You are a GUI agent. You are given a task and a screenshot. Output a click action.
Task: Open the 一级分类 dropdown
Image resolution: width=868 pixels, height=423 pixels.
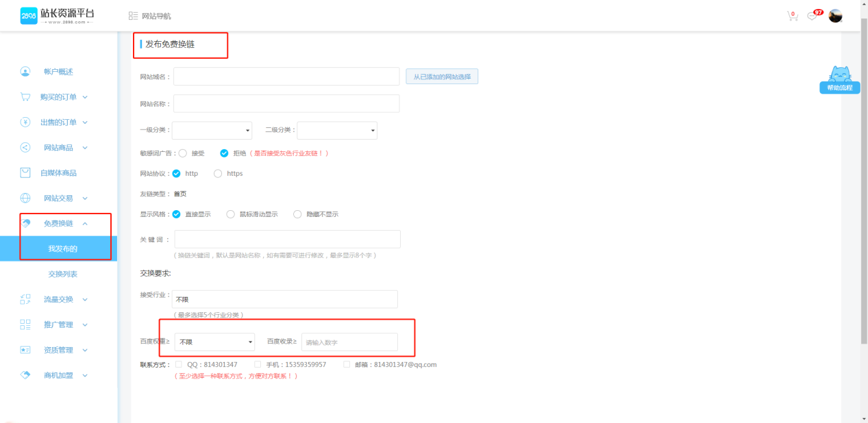pyautogui.click(x=212, y=130)
